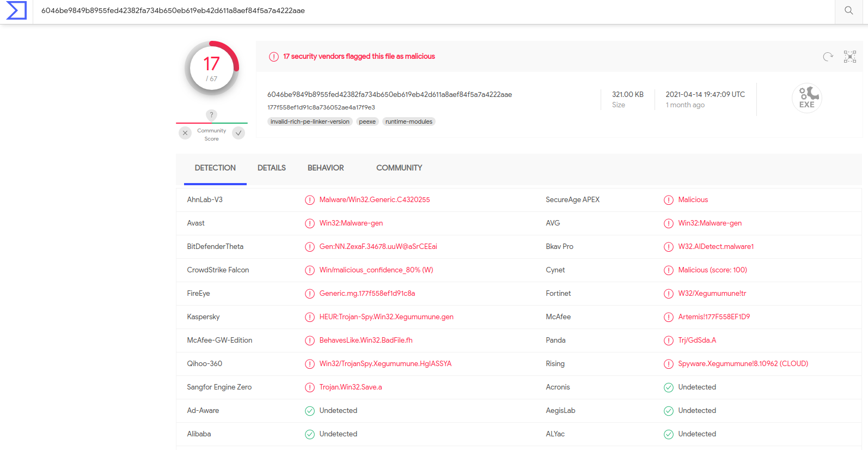Open the BEHAVIOR tab

326,168
